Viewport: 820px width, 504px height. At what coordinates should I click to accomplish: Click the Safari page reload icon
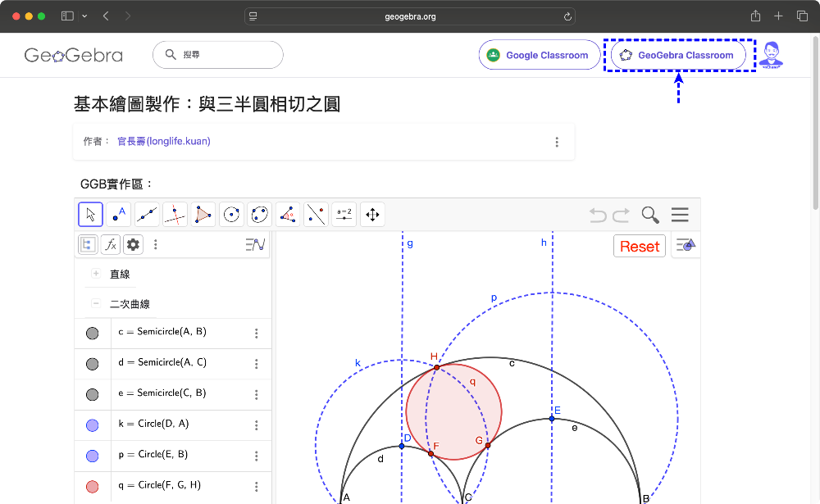[x=567, y=16]
